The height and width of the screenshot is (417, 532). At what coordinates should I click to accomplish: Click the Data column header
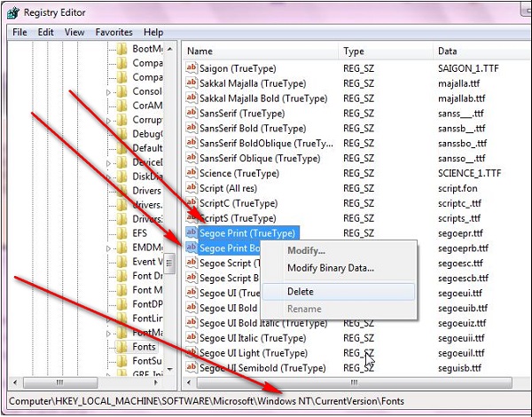[x=447, y=51]
